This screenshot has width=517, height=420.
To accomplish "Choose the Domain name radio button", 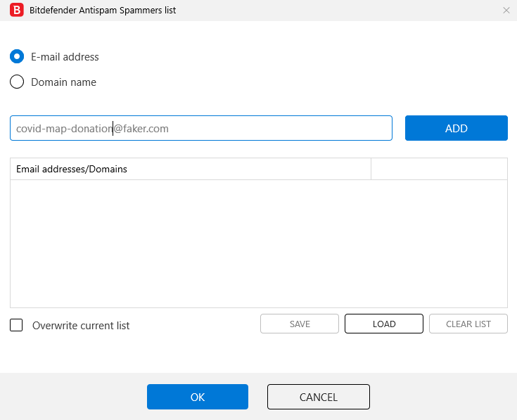I will click(x=17, y=82).
